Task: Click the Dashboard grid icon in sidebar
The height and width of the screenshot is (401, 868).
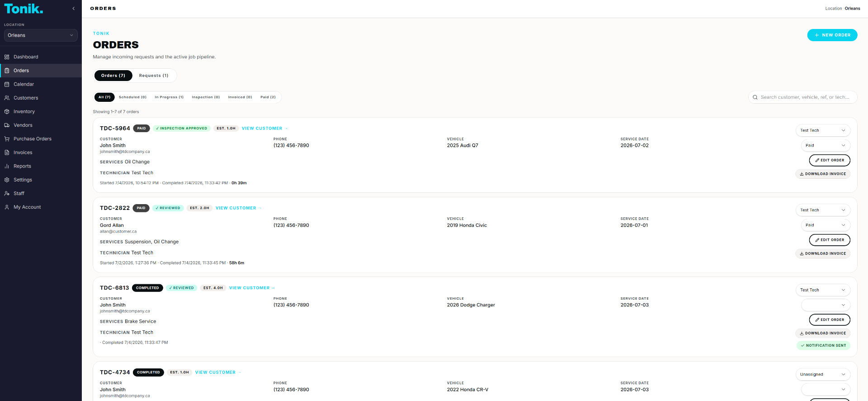Action: point(7,57)
